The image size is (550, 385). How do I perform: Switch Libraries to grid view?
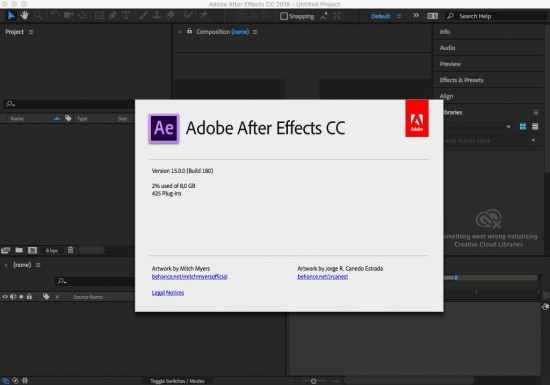(523, 126)
